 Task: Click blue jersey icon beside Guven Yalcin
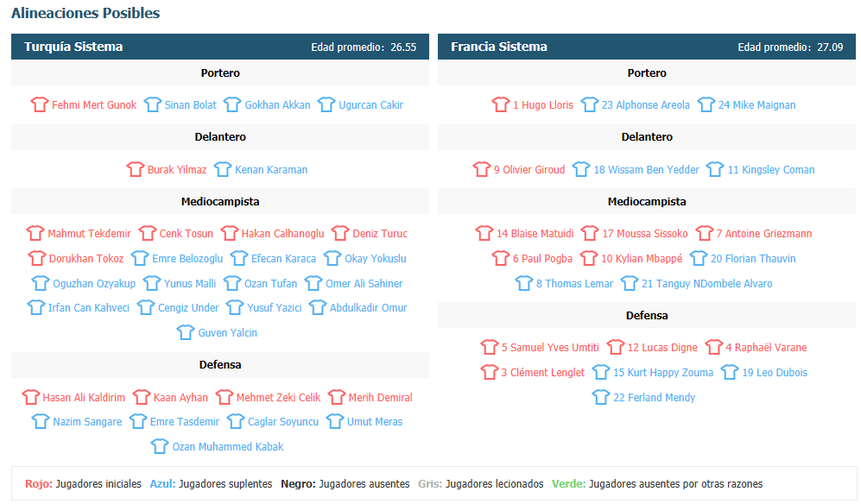coord(186,332)
